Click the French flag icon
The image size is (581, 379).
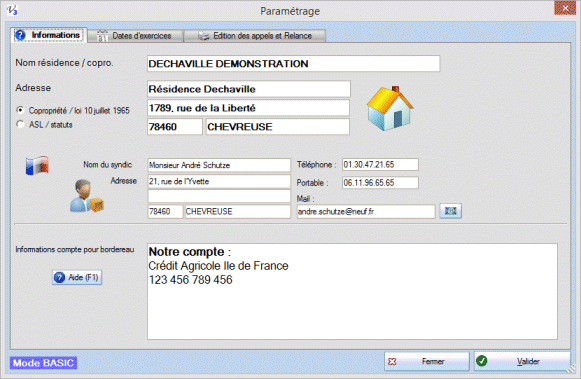click(x=37, y=165)
